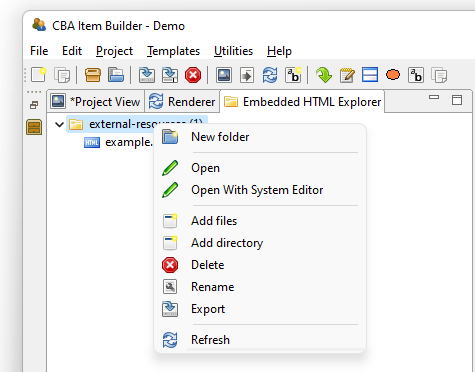Click the orange ellipse toolbar icon

coord(393,75)
